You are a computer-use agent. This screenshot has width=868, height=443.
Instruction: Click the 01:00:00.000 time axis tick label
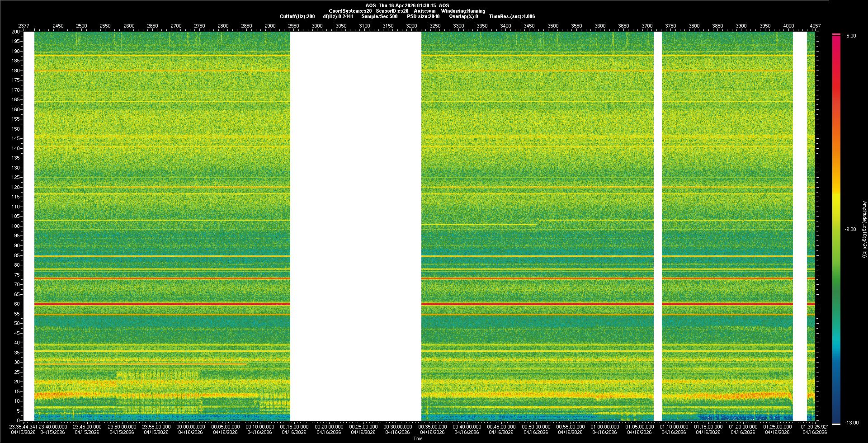click(x=605, y=427)
